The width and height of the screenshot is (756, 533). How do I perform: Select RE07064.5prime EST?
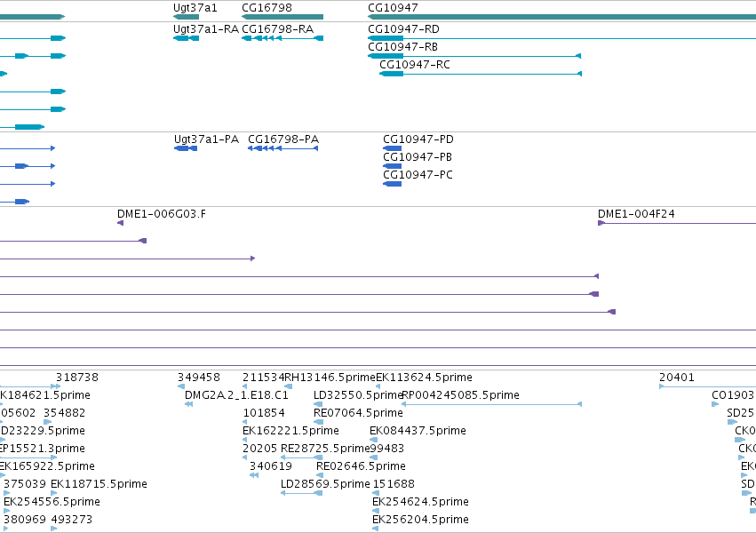click(x=318, y=422)
